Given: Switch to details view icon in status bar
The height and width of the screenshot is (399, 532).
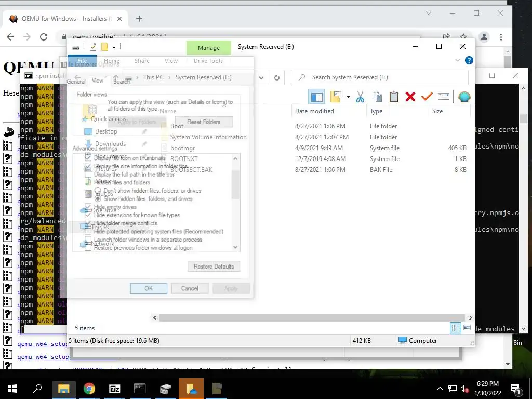Looking at the screenshot, I should [x=456, y=328].
